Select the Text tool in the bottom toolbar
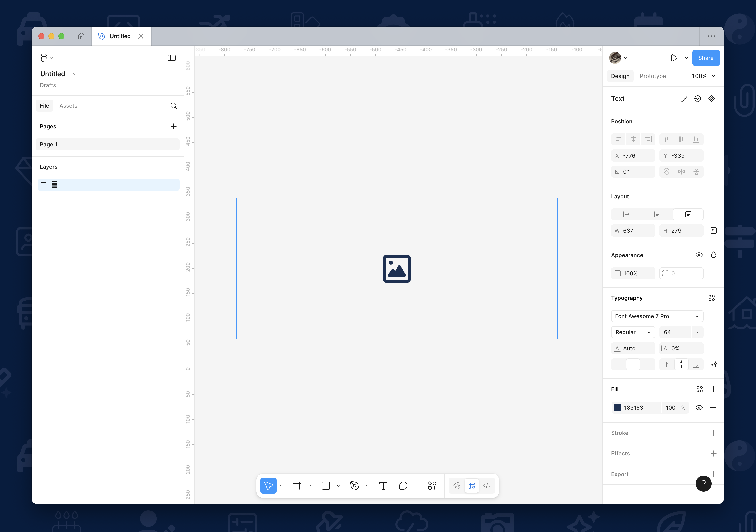Viewport: 756px width, 532px height. pos(383,486)
